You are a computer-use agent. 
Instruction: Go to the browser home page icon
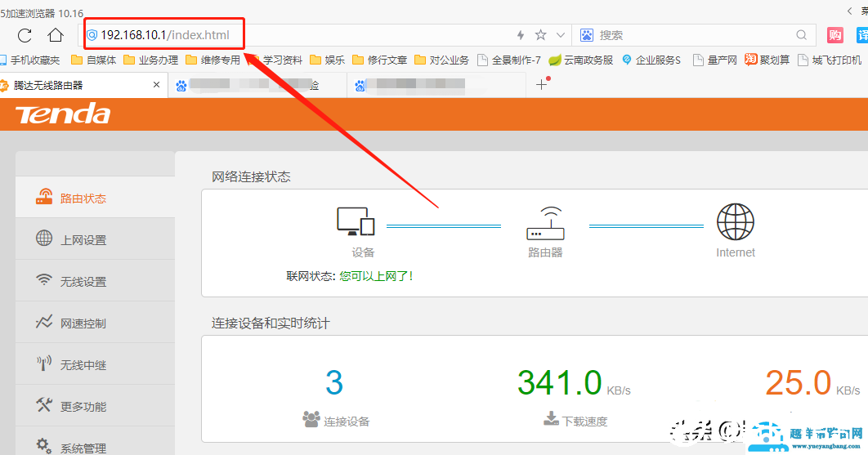point(56,35)
